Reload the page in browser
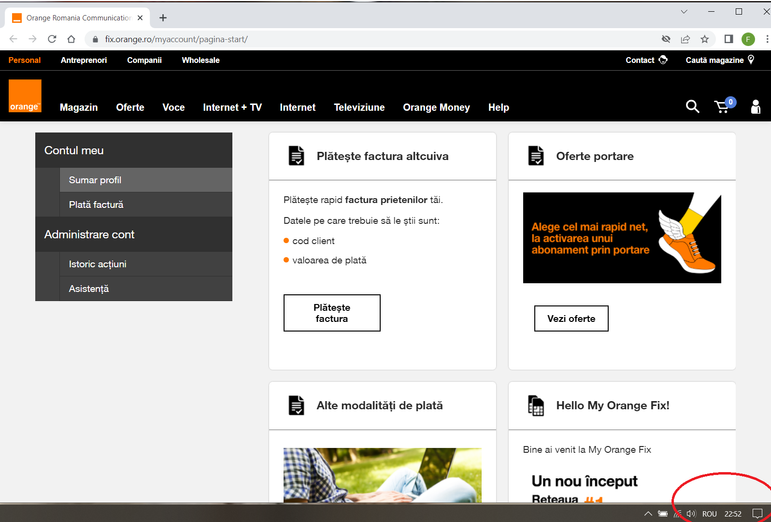This screenshot has height=522, width=771. [x=52, y=39]
